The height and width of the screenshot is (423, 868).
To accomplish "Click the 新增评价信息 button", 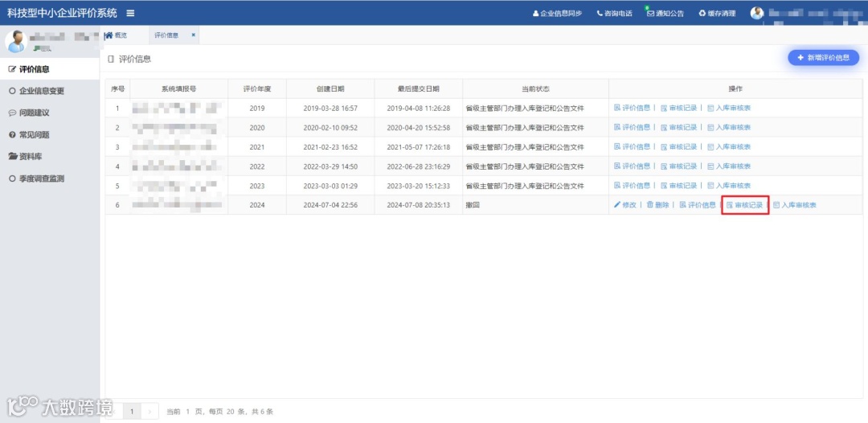I will point(823,58).
